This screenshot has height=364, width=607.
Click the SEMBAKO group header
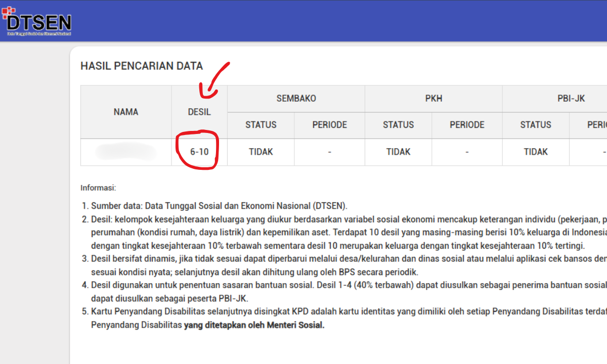(x=296, y=99)
